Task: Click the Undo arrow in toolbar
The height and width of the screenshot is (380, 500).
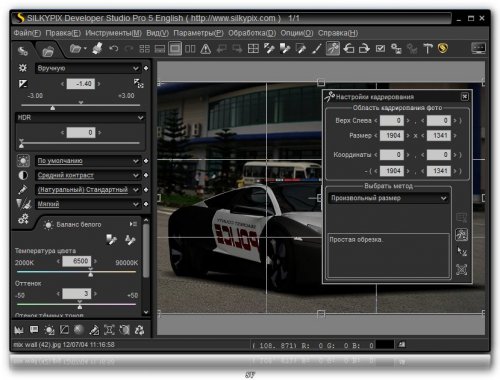Action: point(113,49)
